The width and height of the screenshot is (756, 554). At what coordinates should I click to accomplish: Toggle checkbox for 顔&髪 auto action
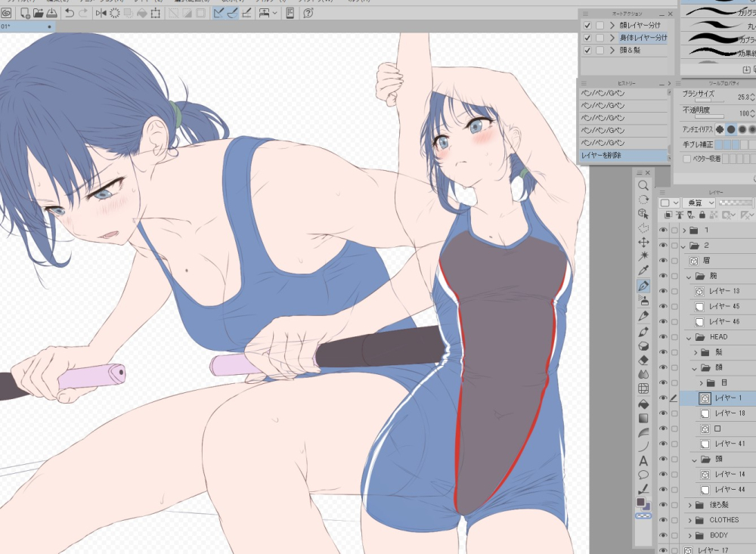click(587, 50)
